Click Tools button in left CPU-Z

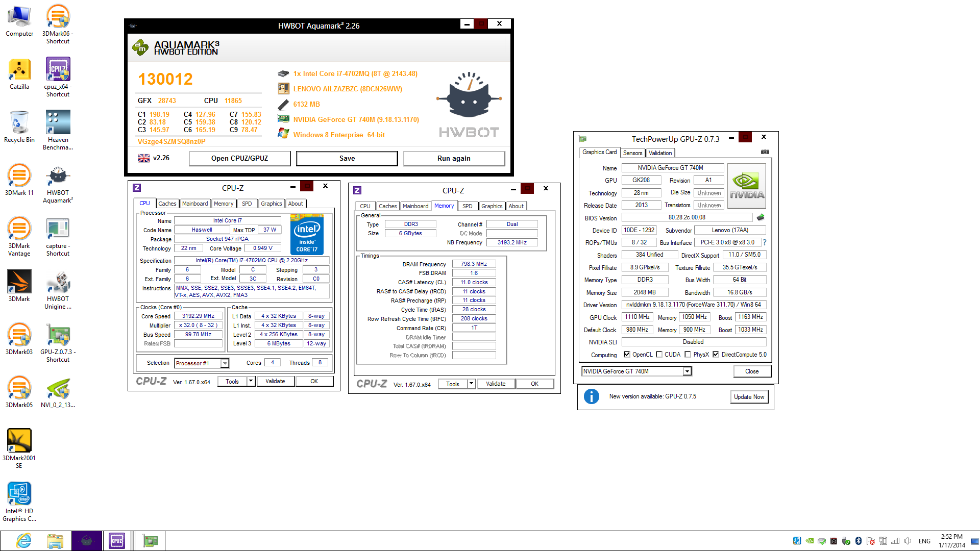232,381
